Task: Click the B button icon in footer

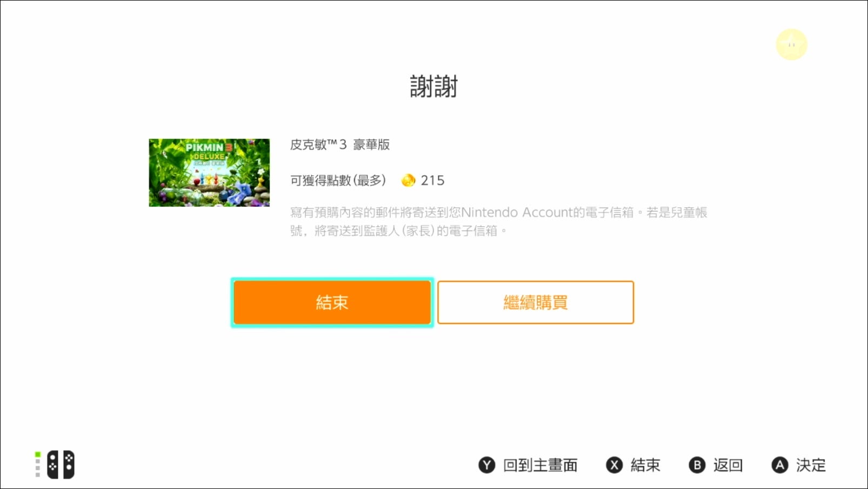Action: (x=697, y=465)
